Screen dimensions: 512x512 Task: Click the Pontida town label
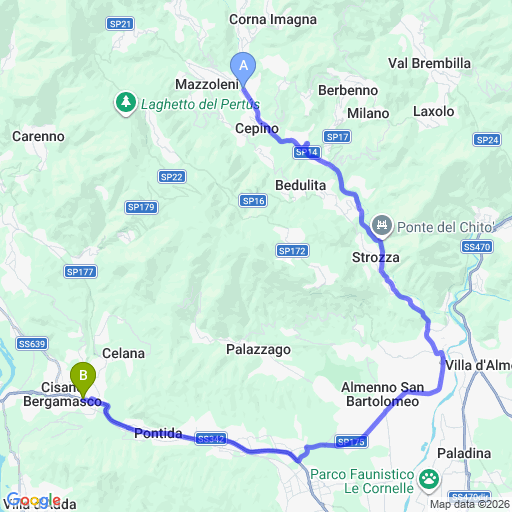click(x=158, y=433)
